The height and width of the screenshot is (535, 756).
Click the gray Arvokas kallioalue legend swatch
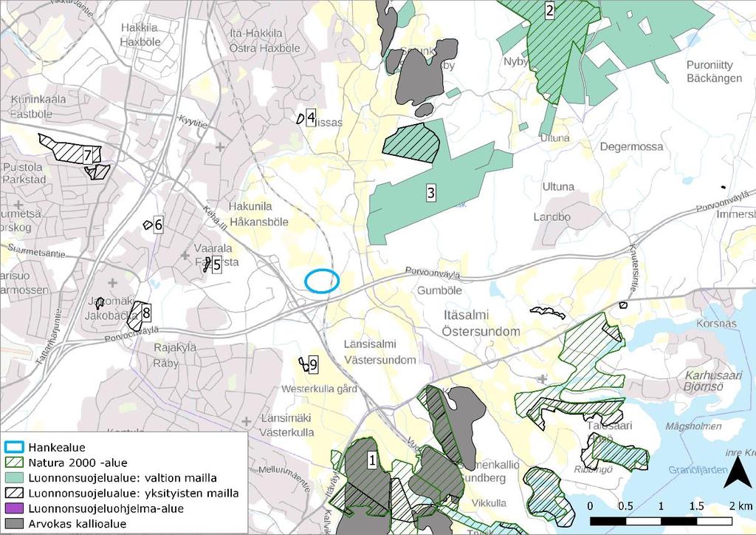tap(14, 524)
